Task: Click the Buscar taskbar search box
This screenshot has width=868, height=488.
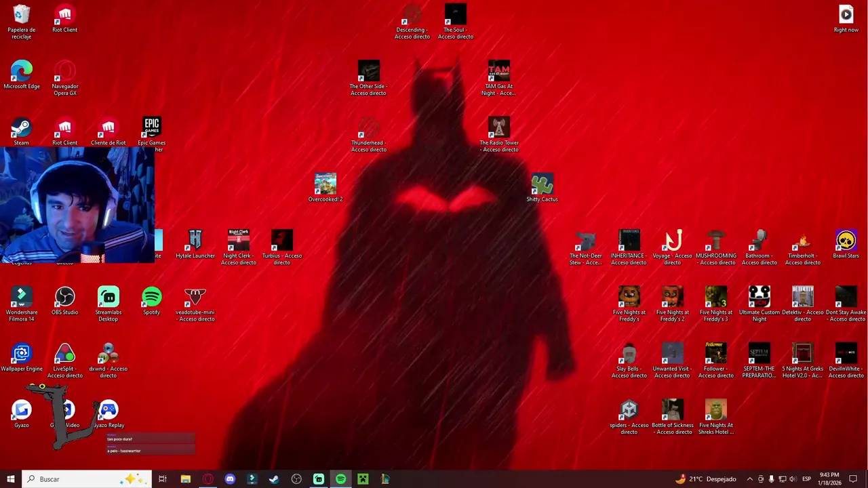Action: (87, 479)
